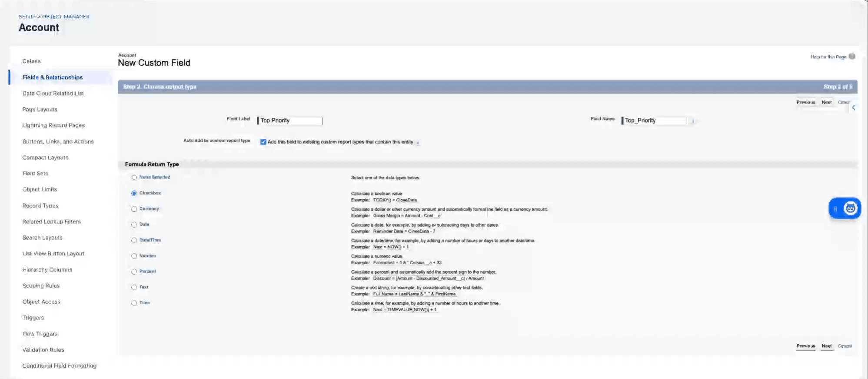Open the assistant chatbot floating icon
The image size is (868, 379).
[x=850, y=208]
